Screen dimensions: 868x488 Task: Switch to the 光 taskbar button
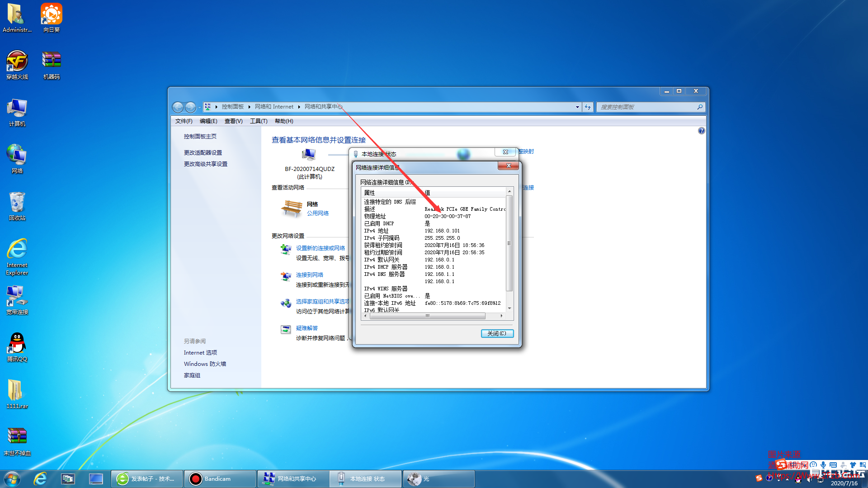pos(439,479)
